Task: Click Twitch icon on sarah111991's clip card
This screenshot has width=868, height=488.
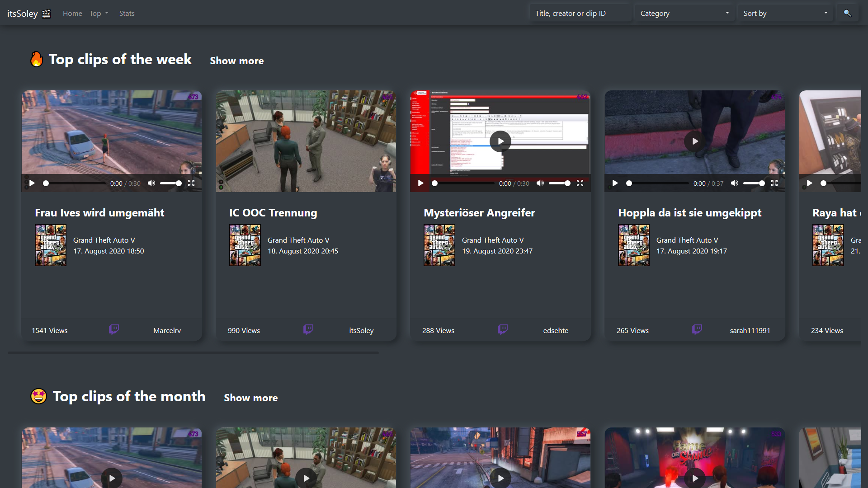Action: click(x=697, y=329)
